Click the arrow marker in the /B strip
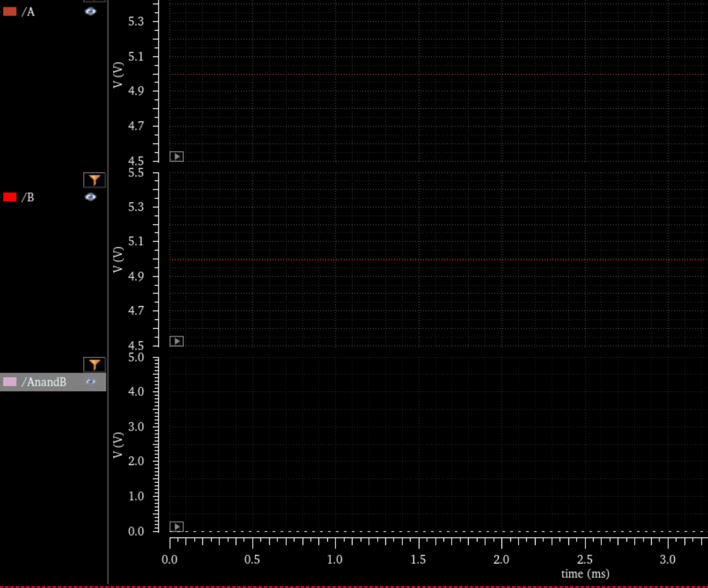This screenshot has width=708, height=588. tap(177, 341)
